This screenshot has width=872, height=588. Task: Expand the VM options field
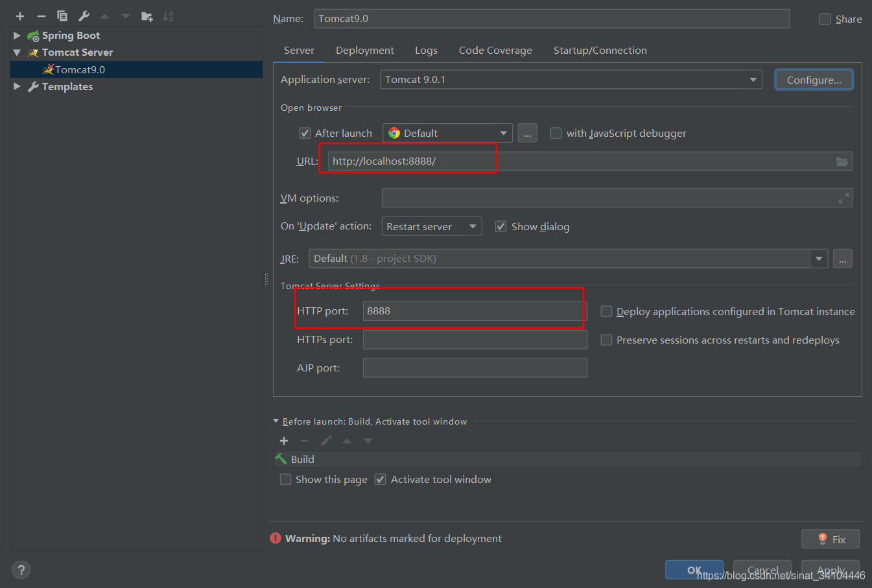[843, 198]
